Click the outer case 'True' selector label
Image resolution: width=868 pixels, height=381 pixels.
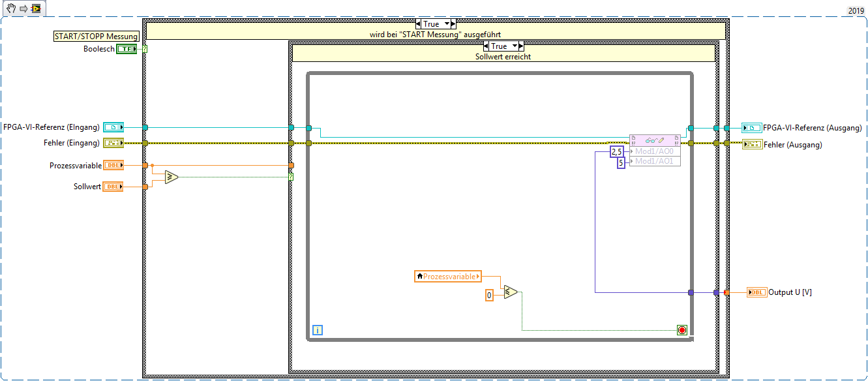tap(432, 24)
